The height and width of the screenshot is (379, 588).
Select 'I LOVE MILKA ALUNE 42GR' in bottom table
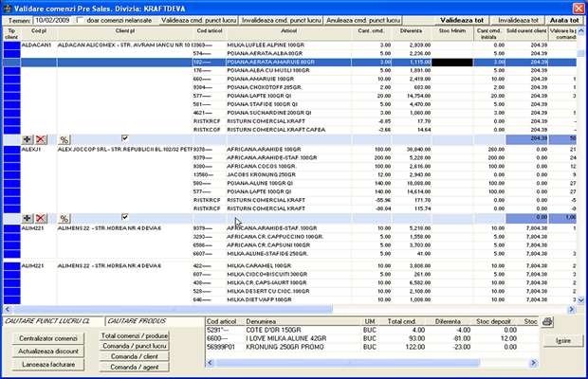click(x=372, y=338)
